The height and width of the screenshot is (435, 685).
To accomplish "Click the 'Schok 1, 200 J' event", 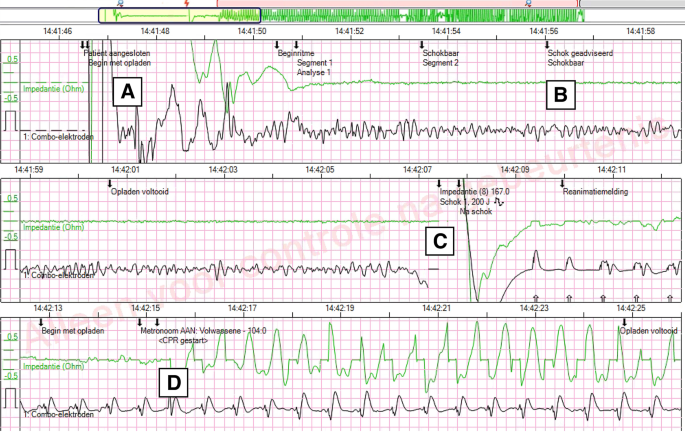I will click(x=465, y=202).
